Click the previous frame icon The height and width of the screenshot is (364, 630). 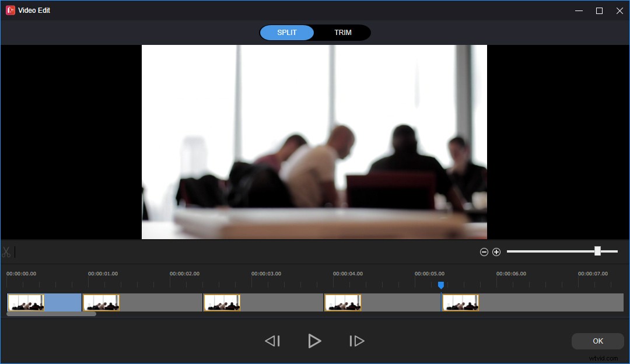click(272, 341)
